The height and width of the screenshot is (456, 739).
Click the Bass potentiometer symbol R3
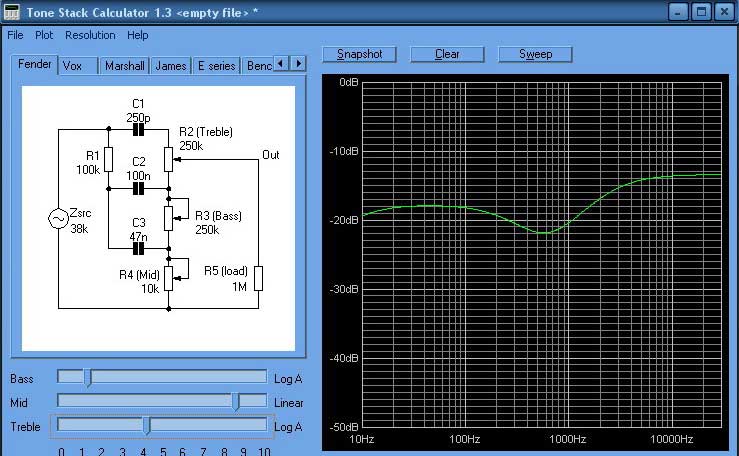(169, 218)
